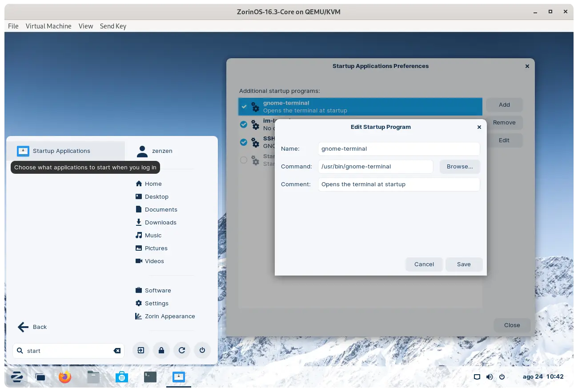578x392 pixels.
Task: Open the Startup Applications search result
Action: point(66,151)
